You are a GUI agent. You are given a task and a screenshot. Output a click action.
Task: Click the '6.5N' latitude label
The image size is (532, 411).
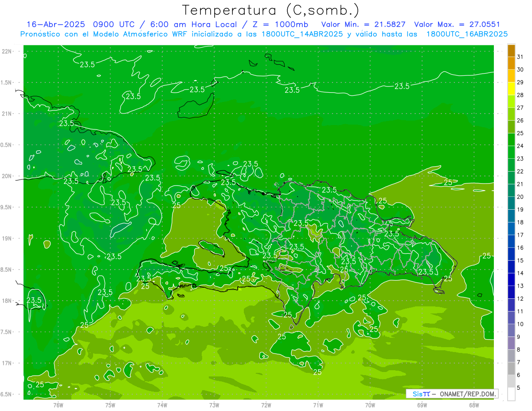(7, 394)
